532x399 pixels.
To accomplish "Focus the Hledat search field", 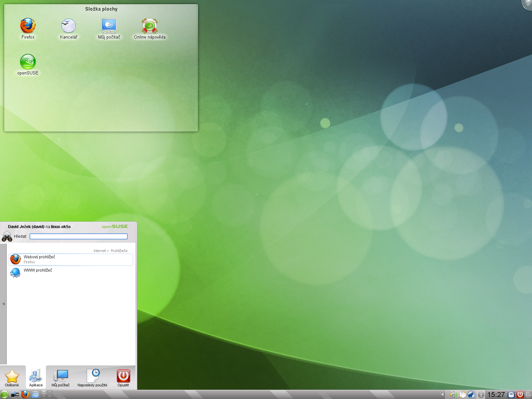I will click(78, 236).
